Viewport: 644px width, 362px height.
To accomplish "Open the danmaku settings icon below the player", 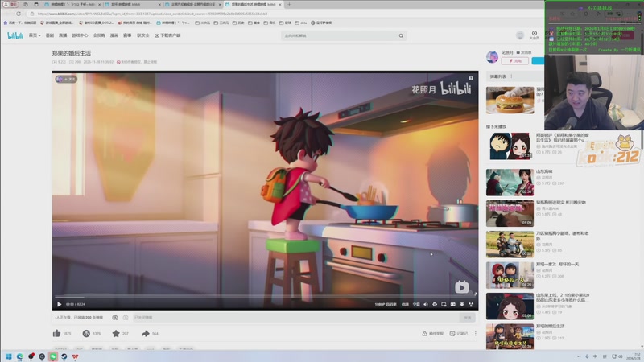I will click(x=126, y=318).
